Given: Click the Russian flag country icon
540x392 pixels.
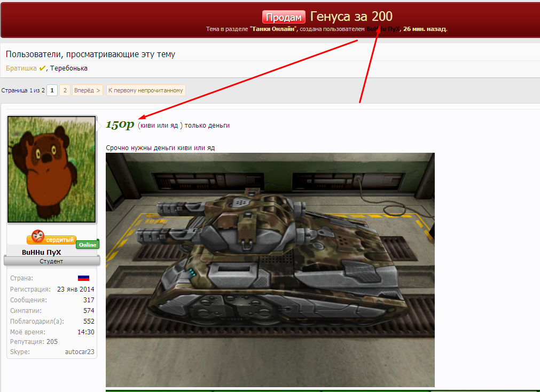Looking at the screenshot, I should pos(83,278).
